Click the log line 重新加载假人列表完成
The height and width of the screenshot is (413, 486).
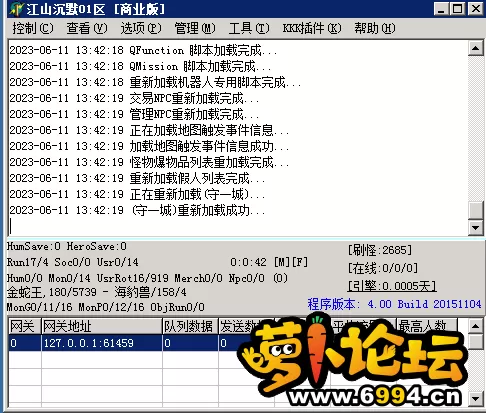click(x=137, y=178)
